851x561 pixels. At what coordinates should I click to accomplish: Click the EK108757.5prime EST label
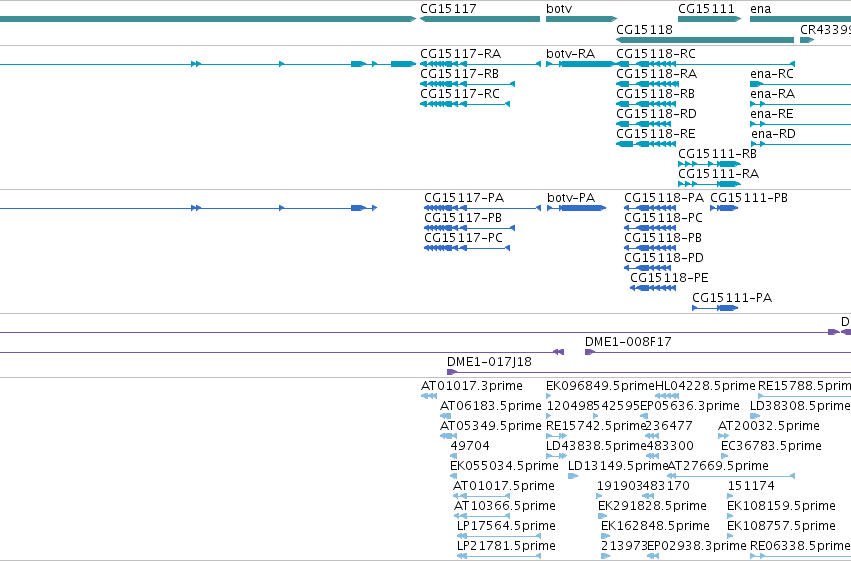(x=781, y=526)
